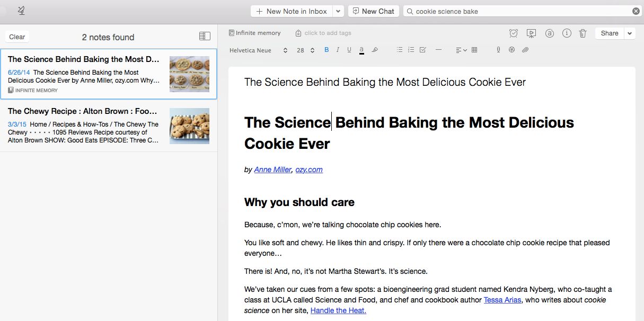The image size is (644, 321).
Task: Toggle bold formatting
Action: [x=327, y=50]
